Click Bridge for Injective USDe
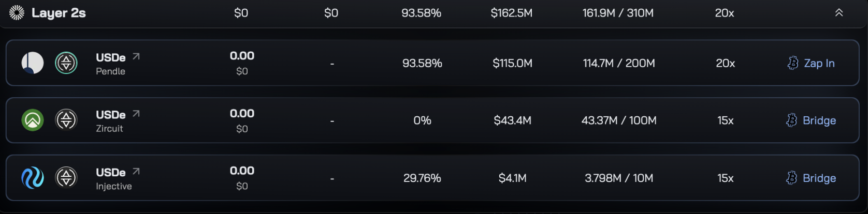 pos(811,178)
